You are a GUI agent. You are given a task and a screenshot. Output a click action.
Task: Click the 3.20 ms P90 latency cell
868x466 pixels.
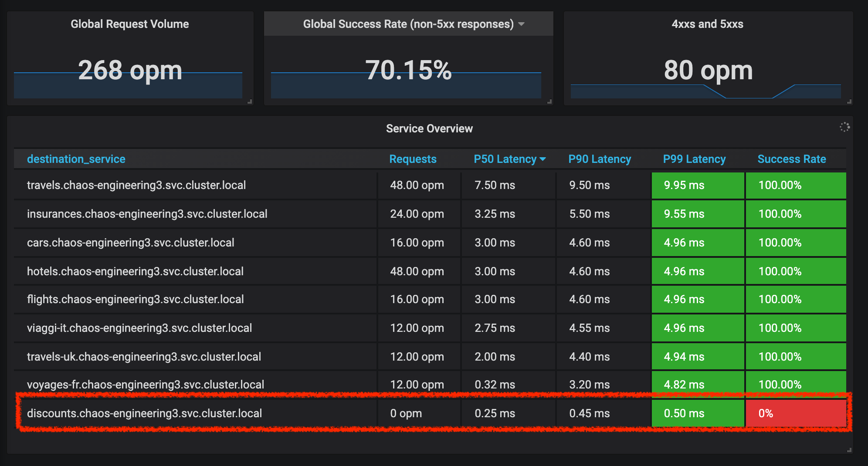click(x=604, y=385)
